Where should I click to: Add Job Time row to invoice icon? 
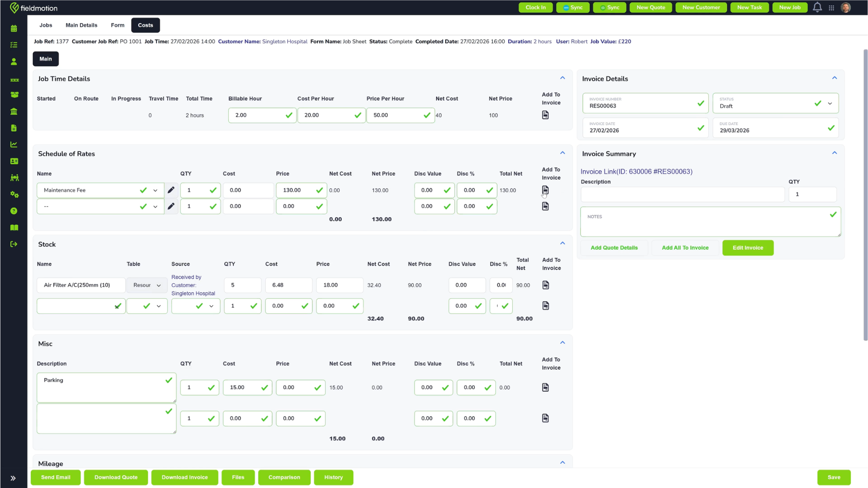[x=545, y=115]
